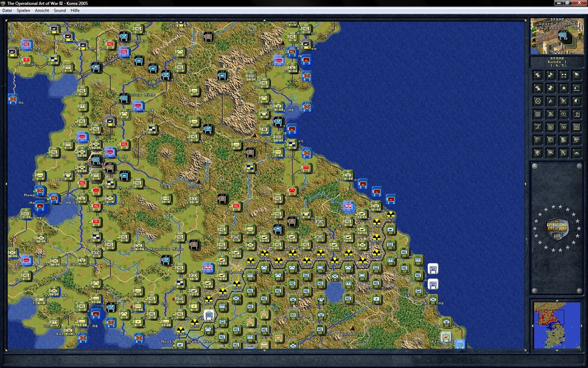The width and height of the screenshot is (588, 368).
Task: Open the Datei menu
Action: (x=7, y=10)
